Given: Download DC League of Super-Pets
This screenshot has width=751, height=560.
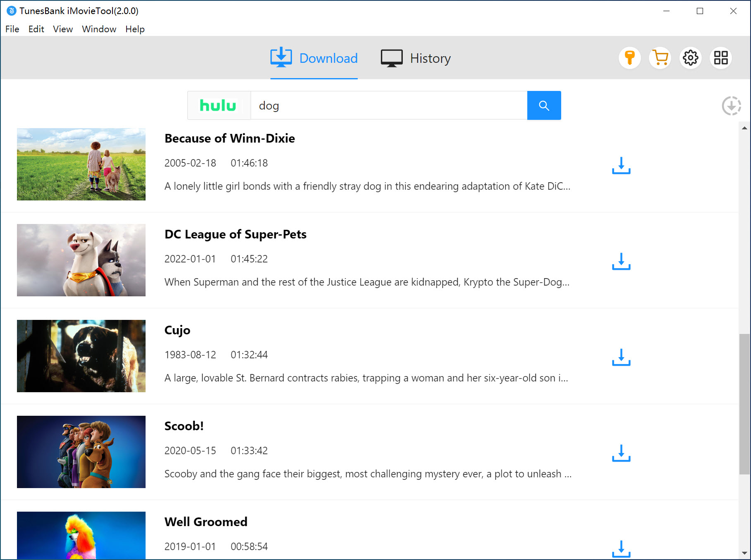Looking at the screenshot, I should 621,261.
